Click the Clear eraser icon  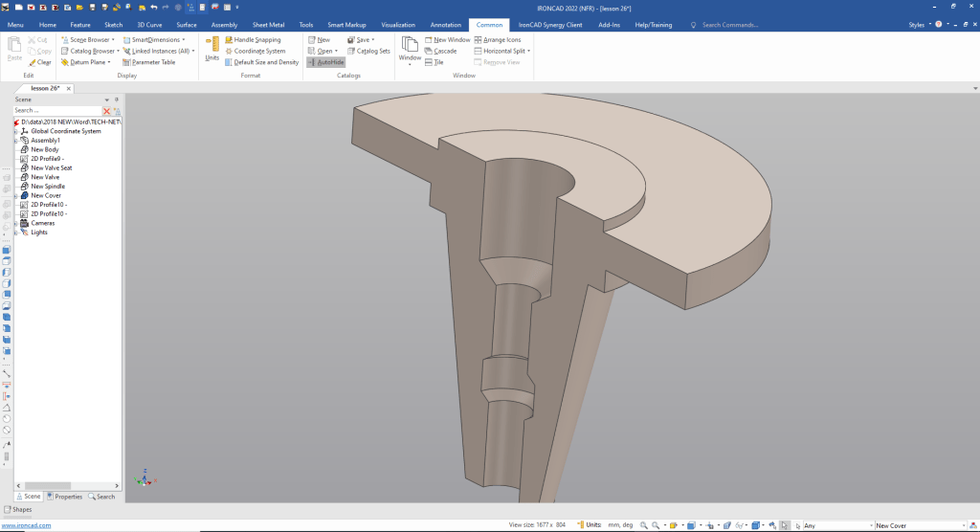click(x=33, y=62)
